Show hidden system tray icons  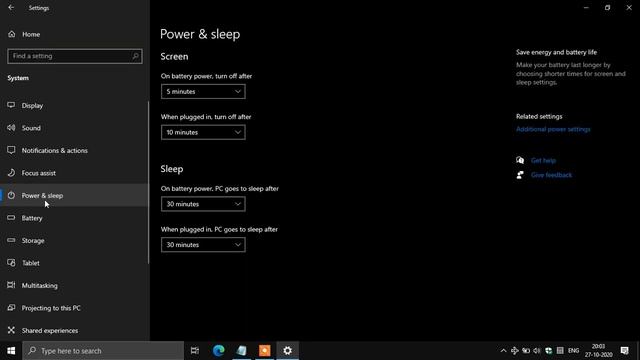[503, 351]
